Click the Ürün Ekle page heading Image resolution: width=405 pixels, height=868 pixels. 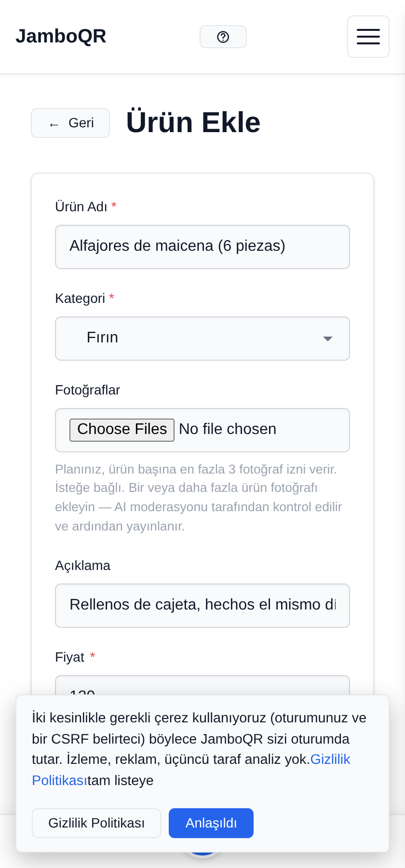tap(193, 122)
